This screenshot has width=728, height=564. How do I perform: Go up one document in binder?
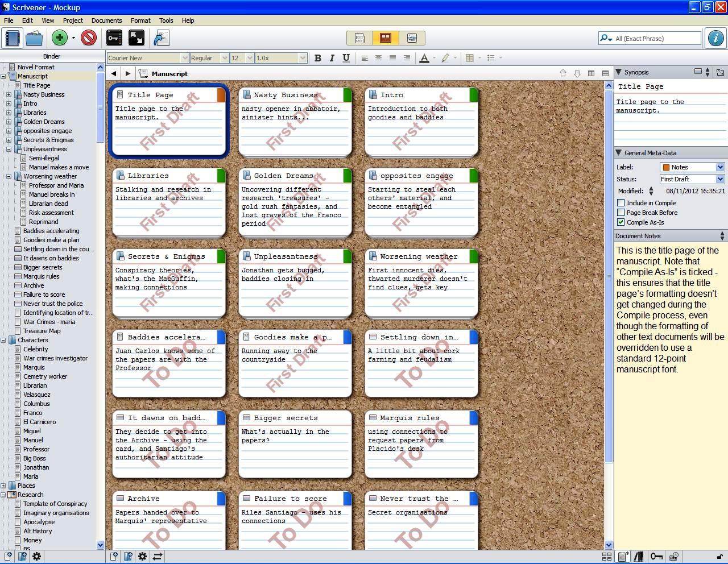(x=563, y=73)
